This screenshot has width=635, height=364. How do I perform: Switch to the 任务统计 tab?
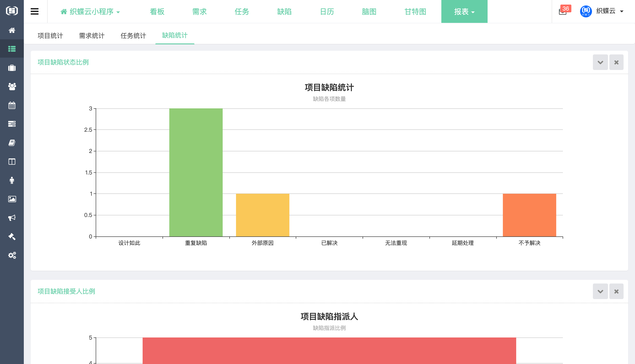click(133, 35)
